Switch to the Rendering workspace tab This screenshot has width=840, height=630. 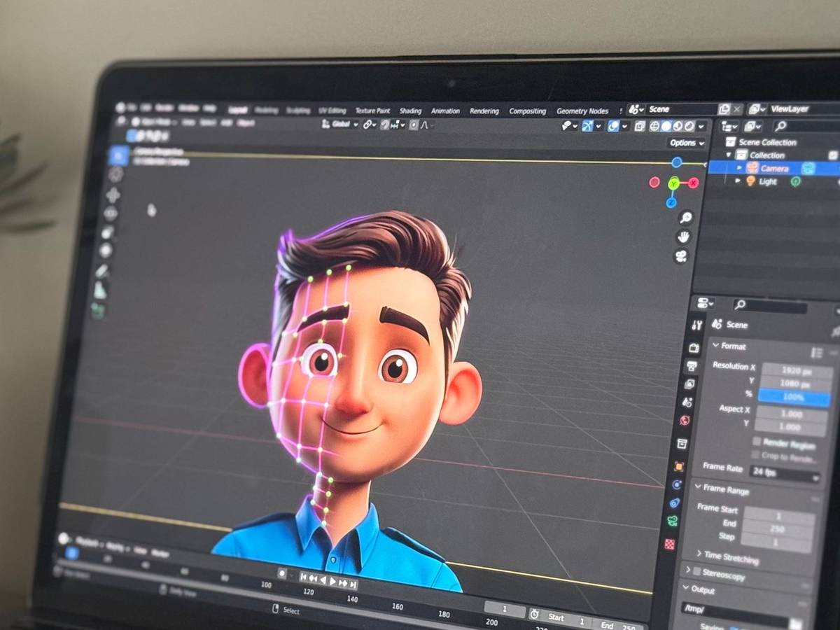tap(484, 111)
